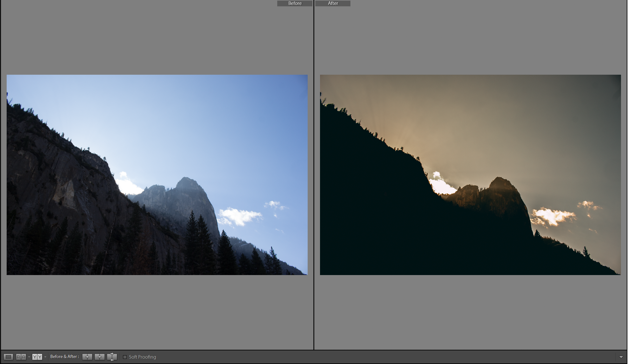Open the Reference view dropdown arrow
This screenshot has height=364, width=628.
click(29, 357)
